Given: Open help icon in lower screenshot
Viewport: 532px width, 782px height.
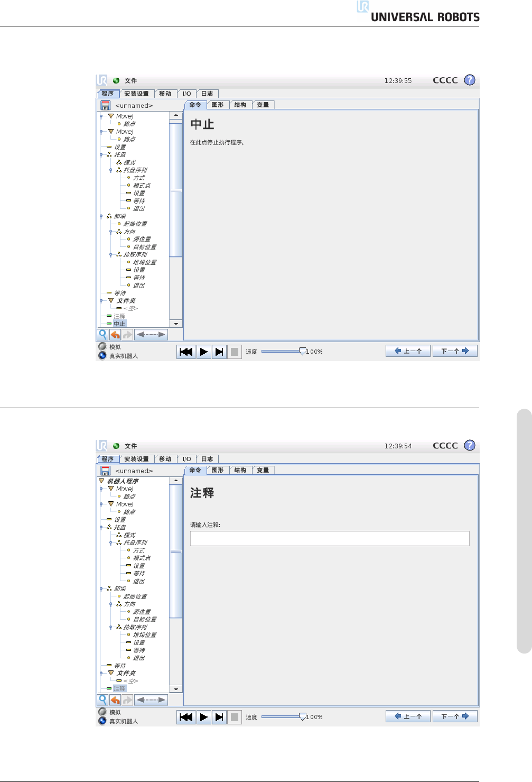Looking at the screenshot, I should pyautogui.click(x=470, y=445).
